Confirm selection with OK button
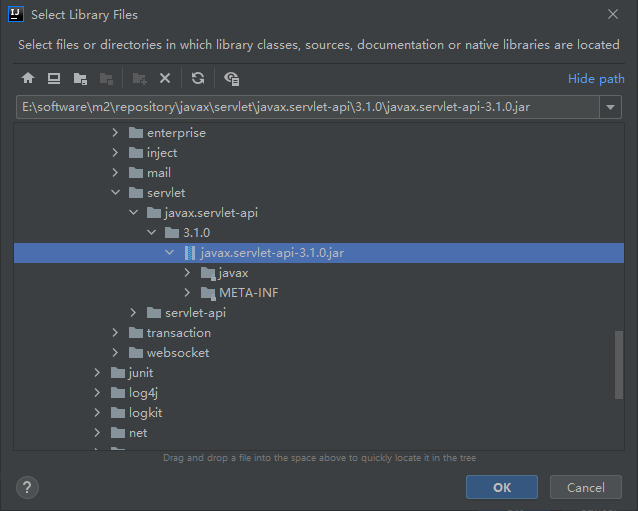Viewport: 638px width, 511px height. click(501, 487)
